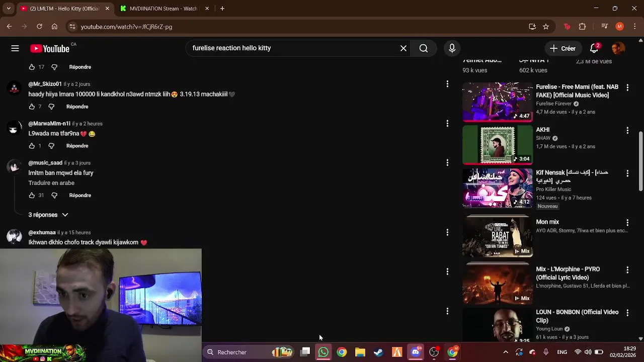Open Chrome's three-dot menu

pos(634,27)
